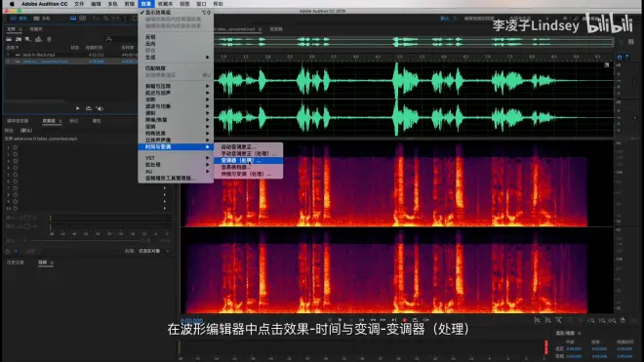The width and height of the screenshot is (644, 362).
Task: Toggle auto-play speaker icon in Files panel
Action: tap(100, 108)
